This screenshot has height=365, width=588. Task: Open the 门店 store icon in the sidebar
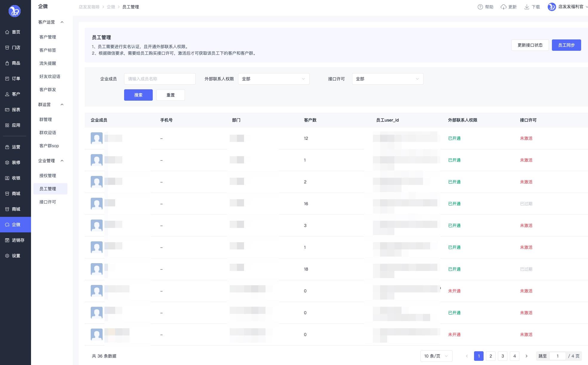pyautogui.click(x=7, y=47)
